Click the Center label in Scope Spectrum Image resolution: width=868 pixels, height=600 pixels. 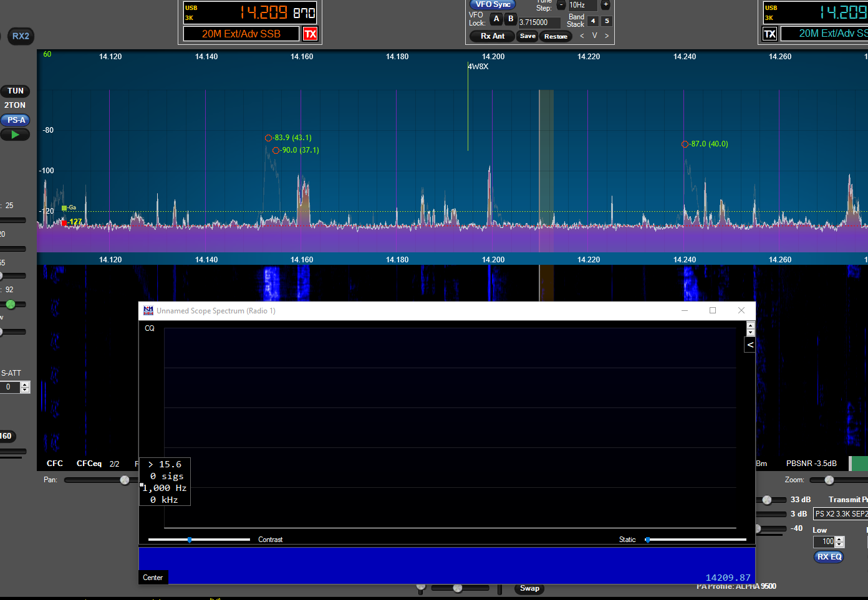click(153, 578)
